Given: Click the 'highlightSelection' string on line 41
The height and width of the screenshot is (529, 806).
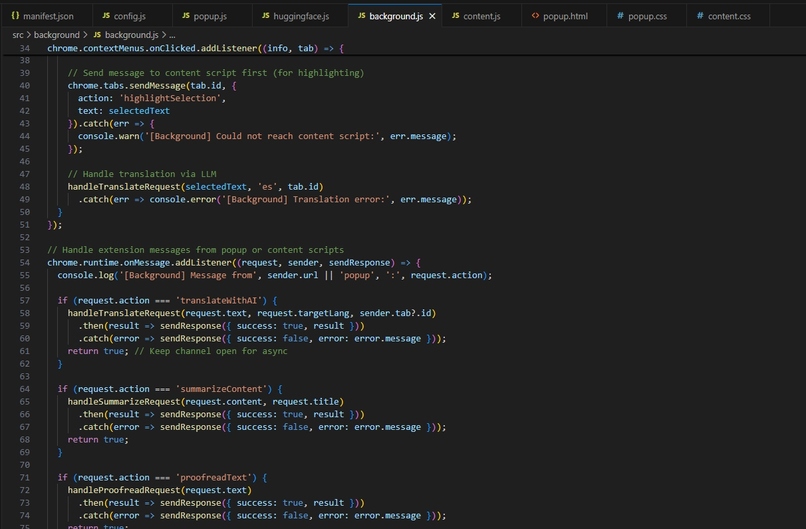Looking at the screenshot, I should pos(170,98).
